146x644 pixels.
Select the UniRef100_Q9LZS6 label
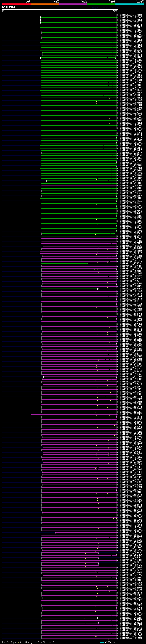pos(131,254)
